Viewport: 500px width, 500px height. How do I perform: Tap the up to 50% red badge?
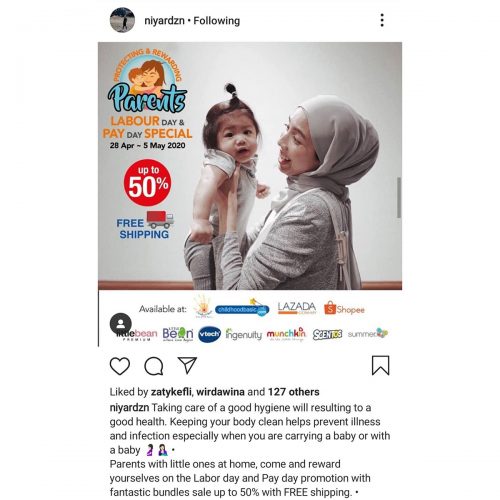[x=148, y=183]
